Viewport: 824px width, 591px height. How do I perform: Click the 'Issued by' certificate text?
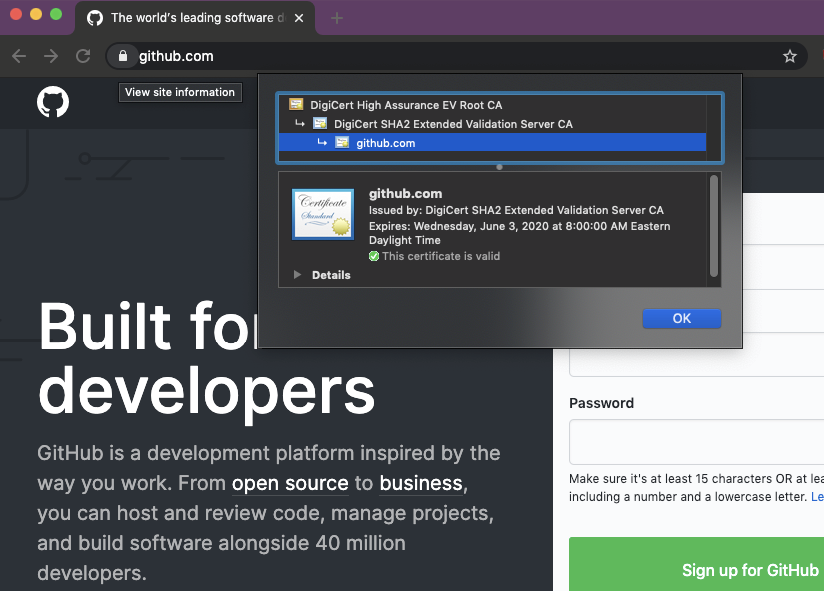point(516,210)
